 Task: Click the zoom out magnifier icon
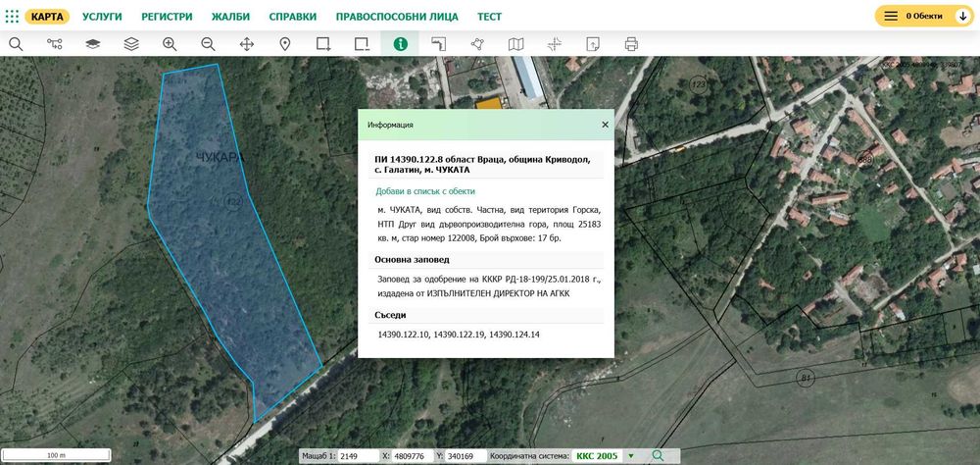pyautogui.click(x=208, y=44)
